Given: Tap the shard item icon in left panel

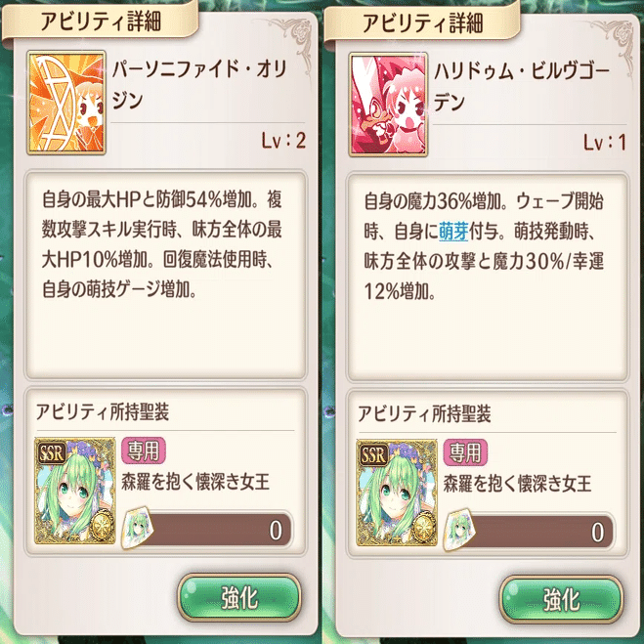Looking at the screenshot, I should point(138,529).
